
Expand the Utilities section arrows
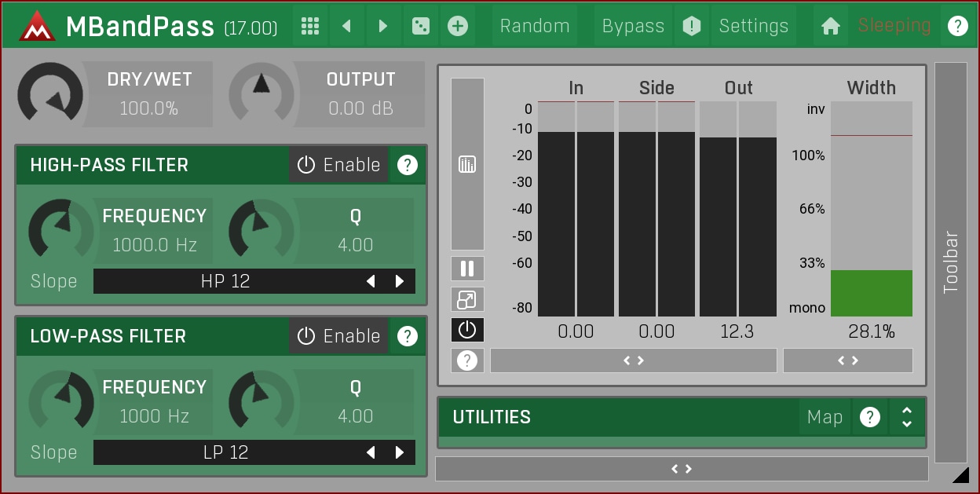pos(907,417)
